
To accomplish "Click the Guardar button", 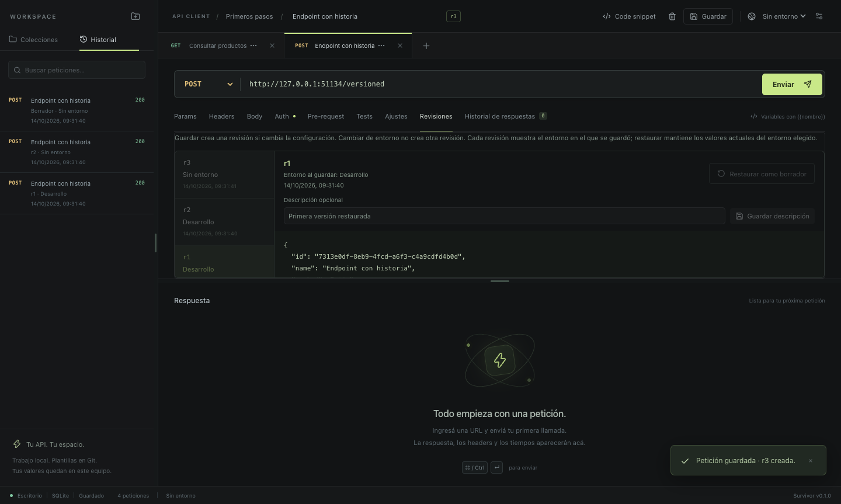I will (708, 16).
